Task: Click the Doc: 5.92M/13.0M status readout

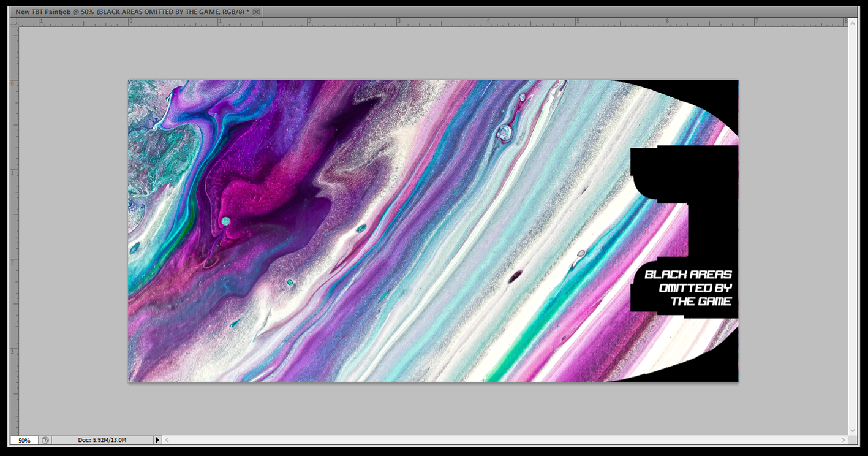Action: [102, 440]
